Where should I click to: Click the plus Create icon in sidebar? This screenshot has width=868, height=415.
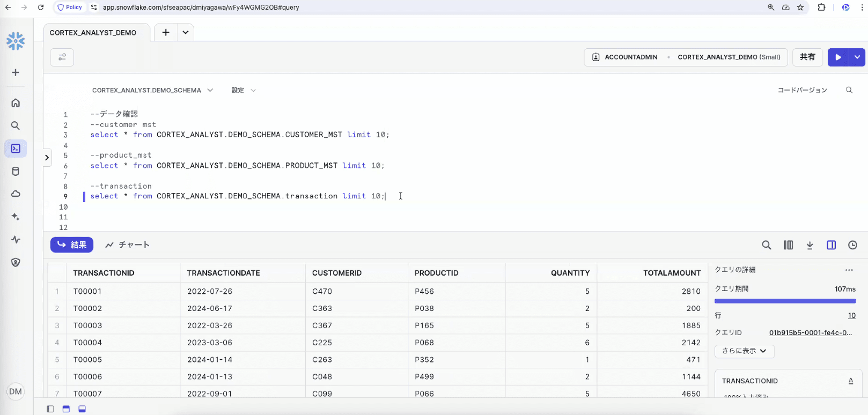(x=16, y=72)
